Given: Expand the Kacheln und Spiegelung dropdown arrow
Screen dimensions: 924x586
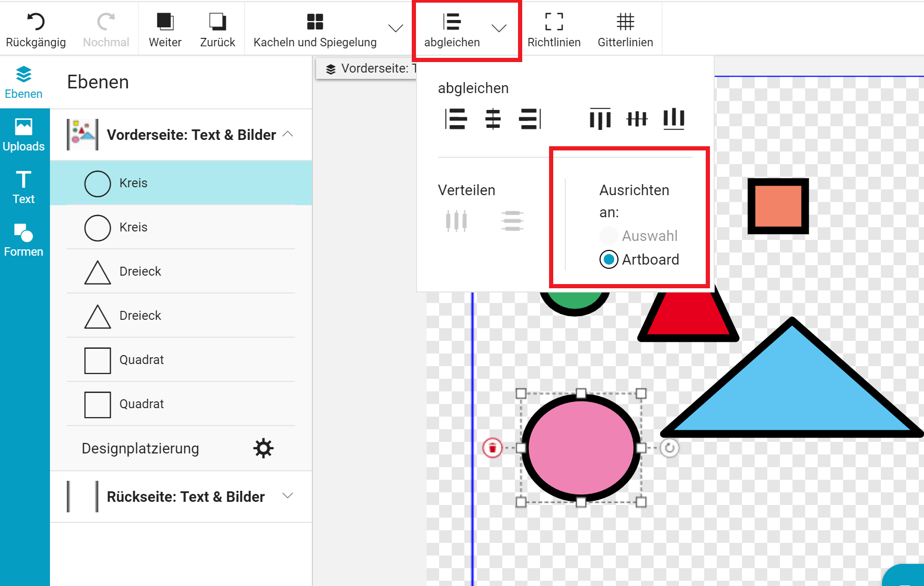Looking at the screenshot, I should pos(395,28).
